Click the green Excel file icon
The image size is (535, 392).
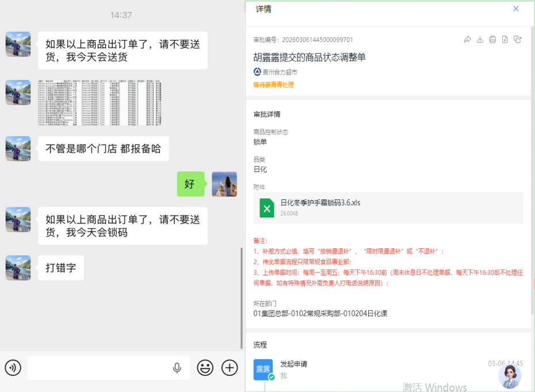pyautogui.click(x=267, y=207)
